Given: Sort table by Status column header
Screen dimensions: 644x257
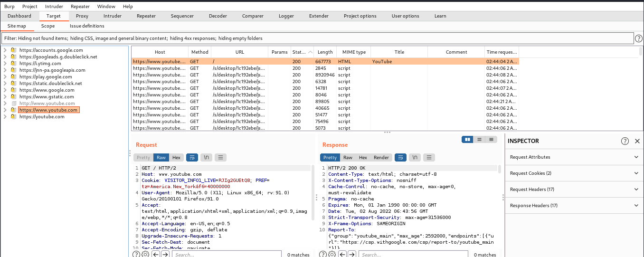Looking at the screenshot, I should pos(303,52).
